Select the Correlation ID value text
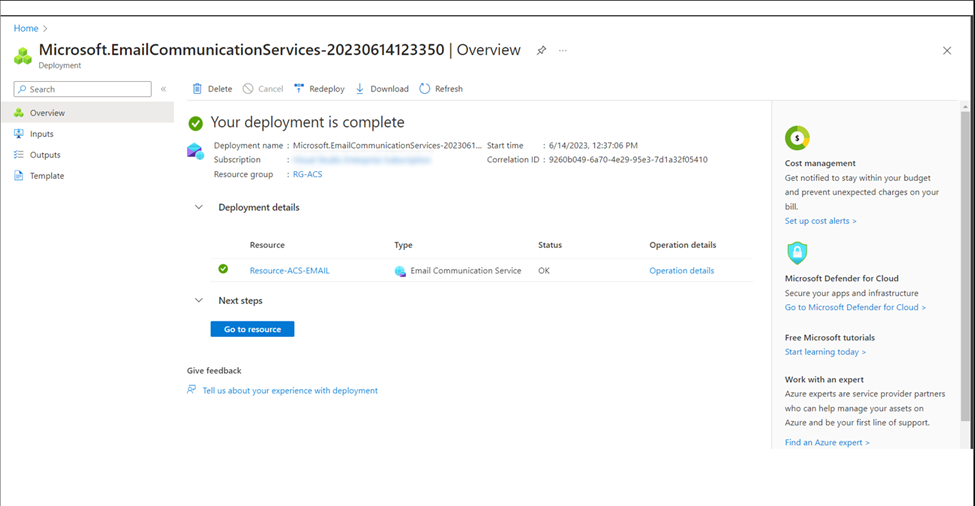975x506 pixels. [628, 160]
